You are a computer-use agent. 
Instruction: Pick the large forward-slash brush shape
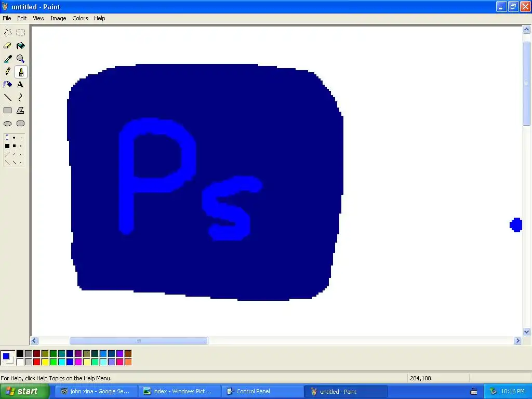7,154
